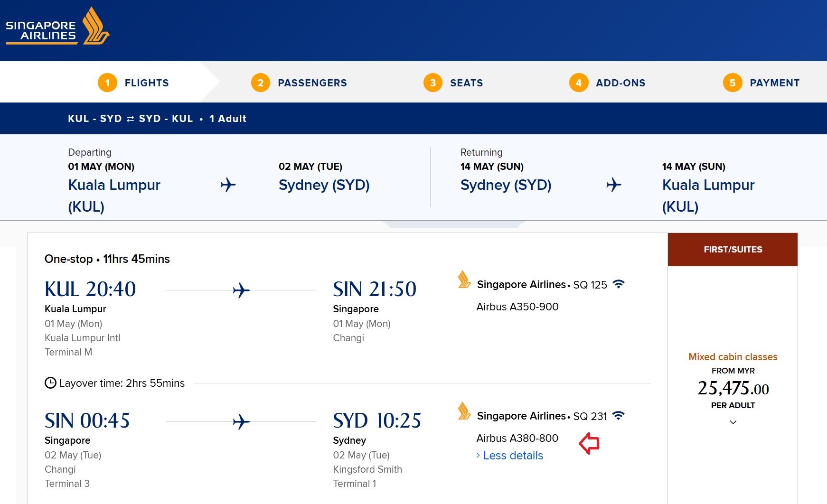
Task: Click the layover time clock icon
Action: 50,383
